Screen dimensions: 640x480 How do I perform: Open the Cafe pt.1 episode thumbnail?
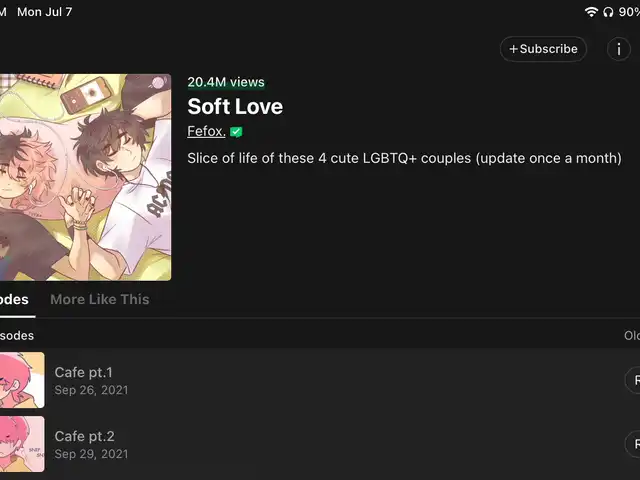click(x=22, y=380)
